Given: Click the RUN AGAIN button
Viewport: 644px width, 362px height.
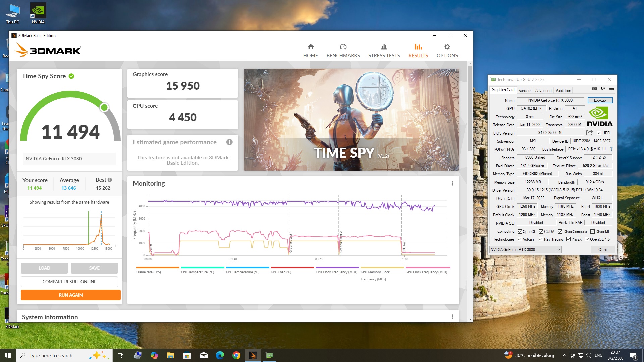Looking at the screenshot, I should [70, 295].
